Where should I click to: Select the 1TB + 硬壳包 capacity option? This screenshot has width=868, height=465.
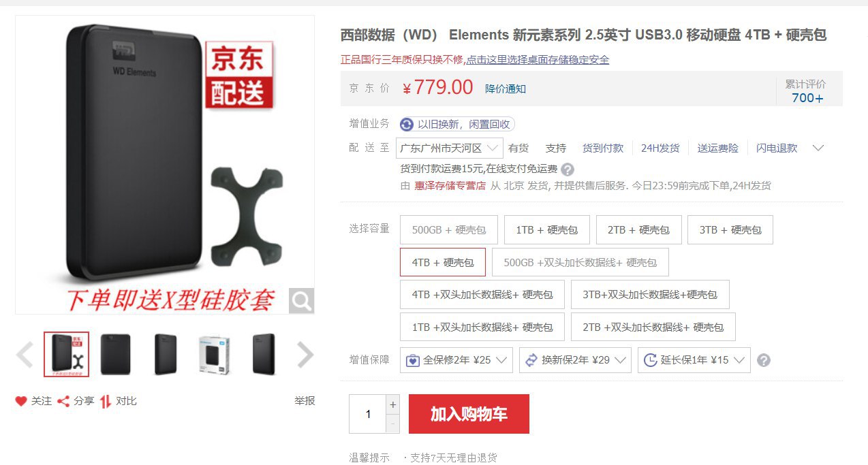547,230
